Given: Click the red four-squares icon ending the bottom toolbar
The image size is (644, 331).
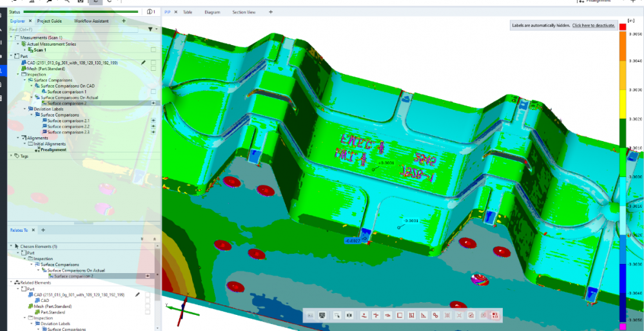Looking at the screenshot, I should tap(495, 316).
